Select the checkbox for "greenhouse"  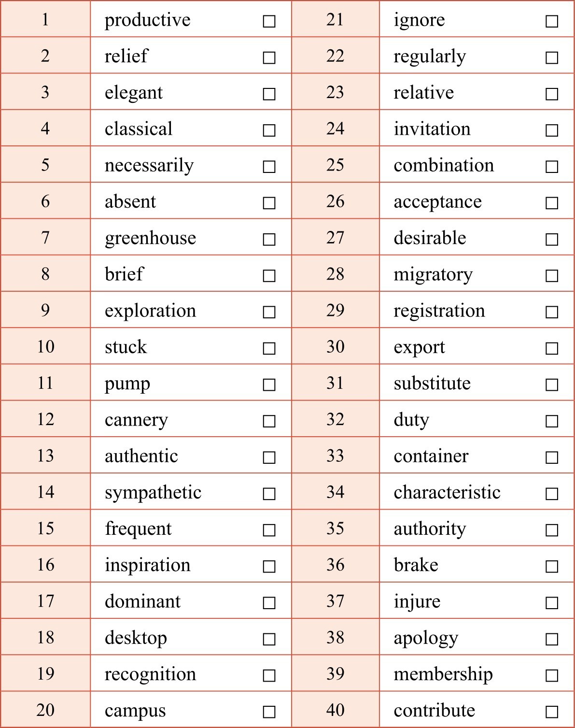pos(269,239)
